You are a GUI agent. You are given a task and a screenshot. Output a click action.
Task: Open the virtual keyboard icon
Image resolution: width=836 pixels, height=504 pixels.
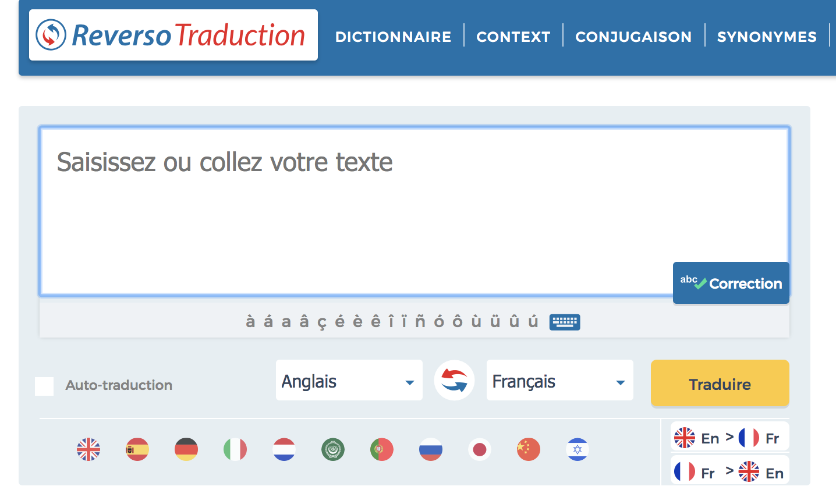[564, 322]
